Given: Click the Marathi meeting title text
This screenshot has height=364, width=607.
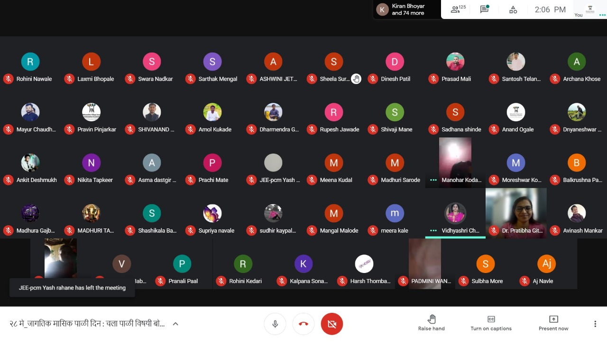Looking at the screenshot, I should tap(87, 324).
